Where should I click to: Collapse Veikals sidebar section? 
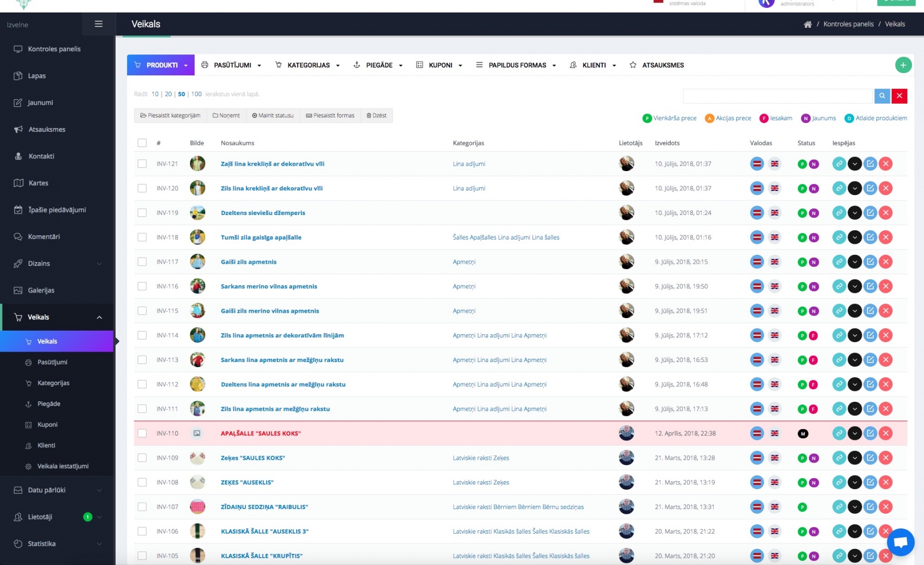(x=58, y=318)
